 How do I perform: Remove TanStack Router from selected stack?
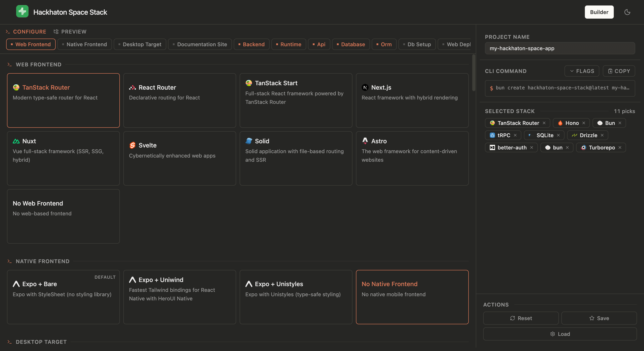click(x=544, y=123)
